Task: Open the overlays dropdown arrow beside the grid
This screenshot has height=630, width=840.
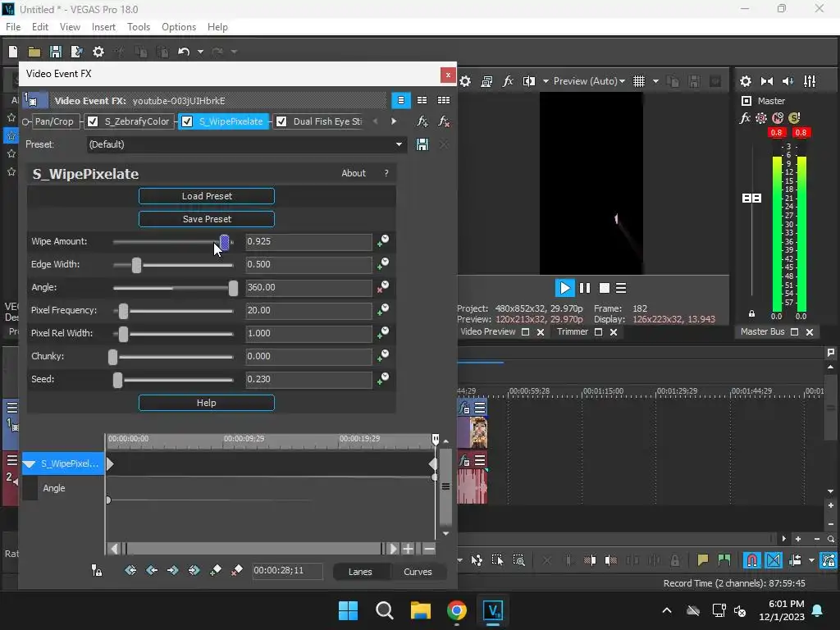Action: pyautogui.click(x=655, y=81)
